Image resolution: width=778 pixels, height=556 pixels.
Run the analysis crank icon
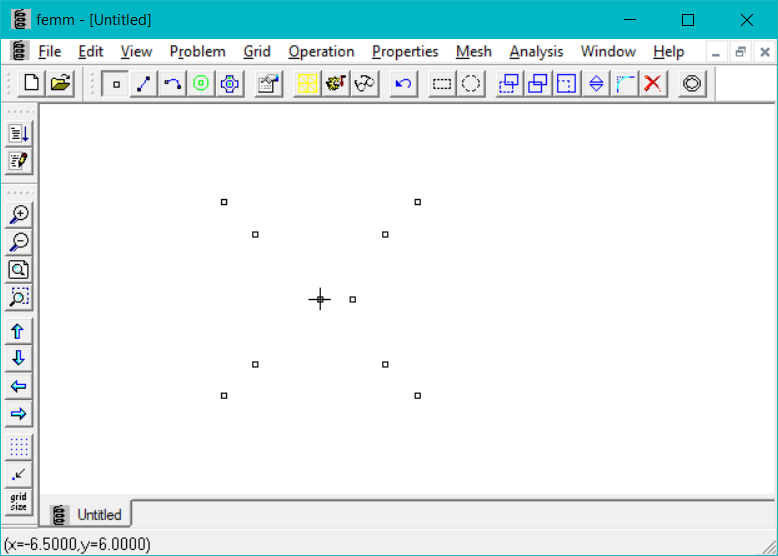tap(336, 83)
